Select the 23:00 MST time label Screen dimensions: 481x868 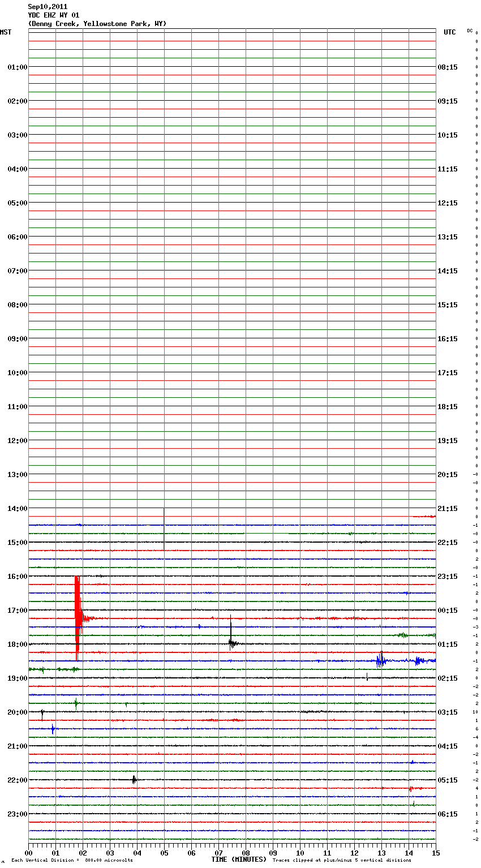(17, 814)
